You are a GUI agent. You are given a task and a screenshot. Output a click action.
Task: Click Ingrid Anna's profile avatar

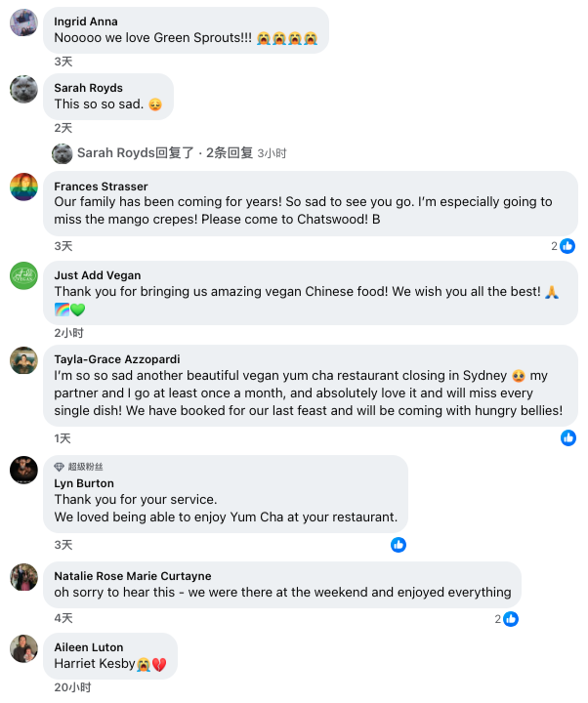tap(23, 22)
